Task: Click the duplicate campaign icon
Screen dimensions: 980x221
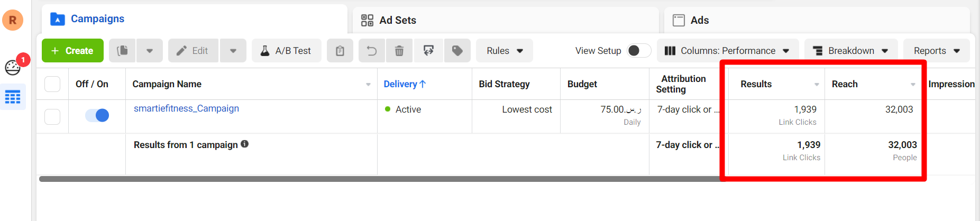Action: [x=123, y=51]
